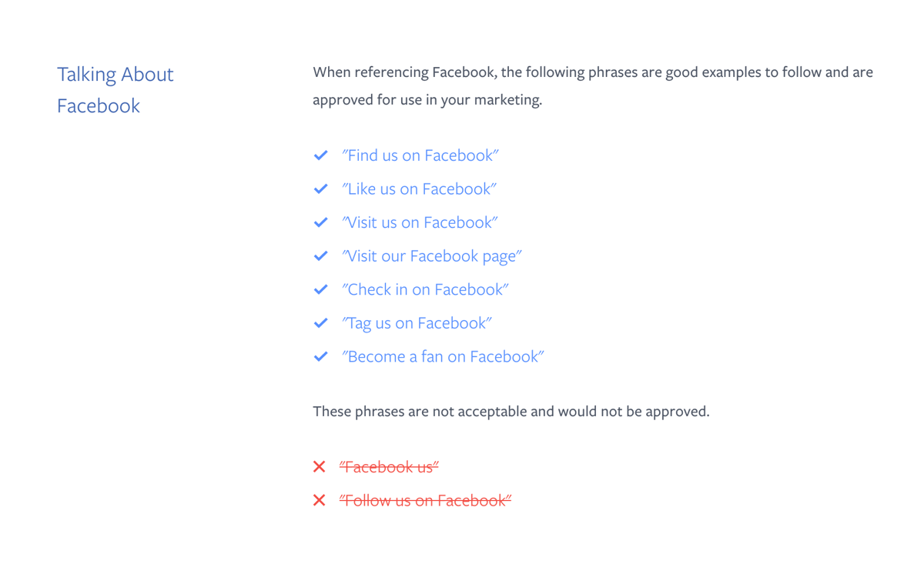The width and height of the screenshot is (924, 574).
Task: Click the "Become a fan on Facebook" phrase
Action: coord(444,357)
